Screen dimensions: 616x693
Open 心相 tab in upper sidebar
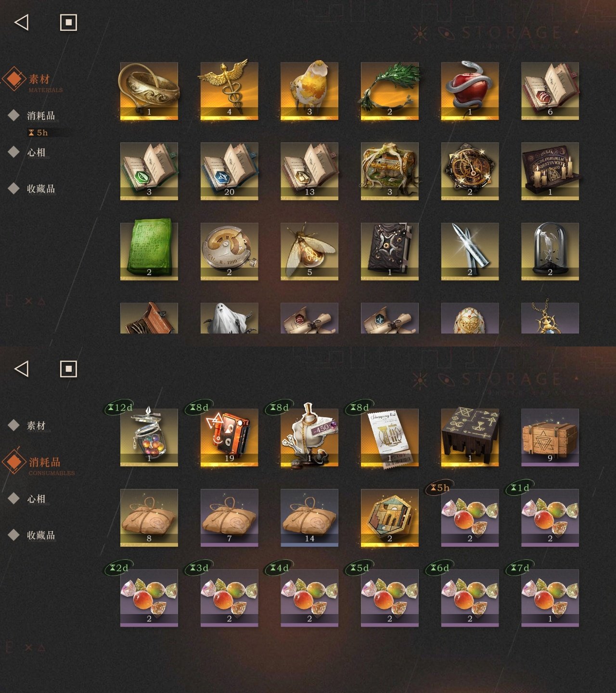click(x=36, y=152)
